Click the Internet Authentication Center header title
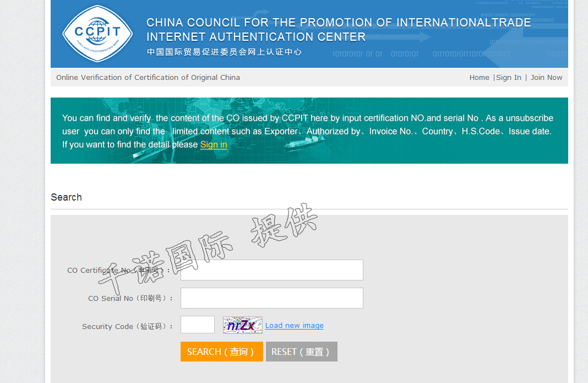Viewport: 588px width, 383px height. (x=256, y=37)
